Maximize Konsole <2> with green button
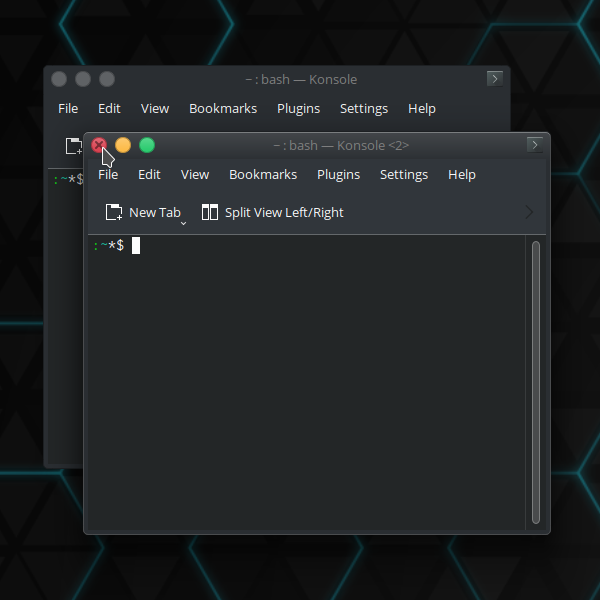600x600 pixels. pos(147,145)
